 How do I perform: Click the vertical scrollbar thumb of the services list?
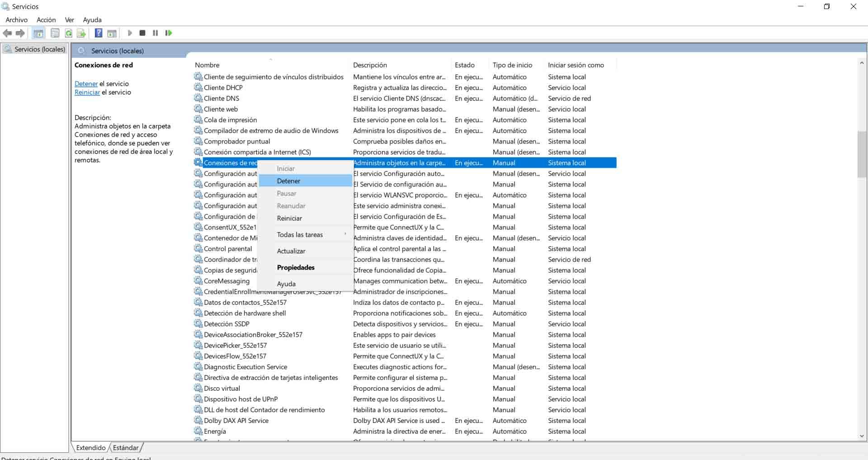862,154
